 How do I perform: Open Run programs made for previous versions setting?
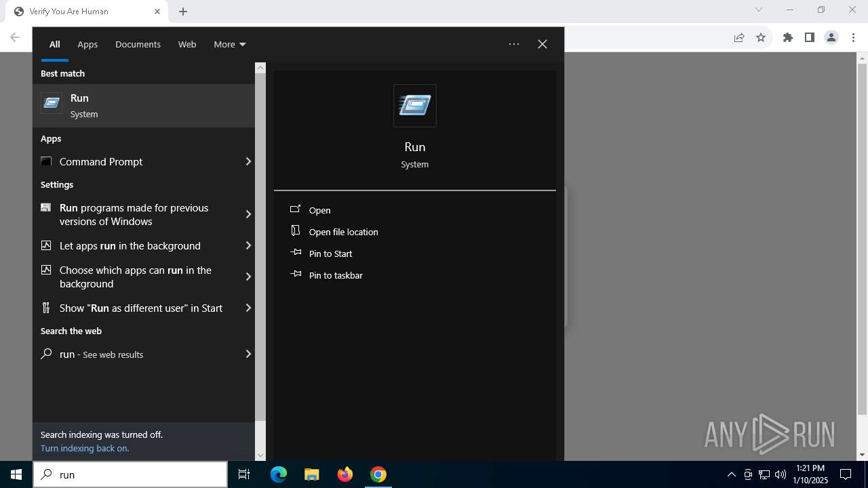point(138,214)
